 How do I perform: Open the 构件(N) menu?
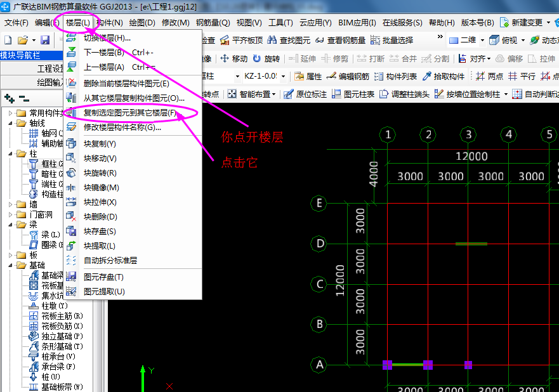click(x=109, y=22)
